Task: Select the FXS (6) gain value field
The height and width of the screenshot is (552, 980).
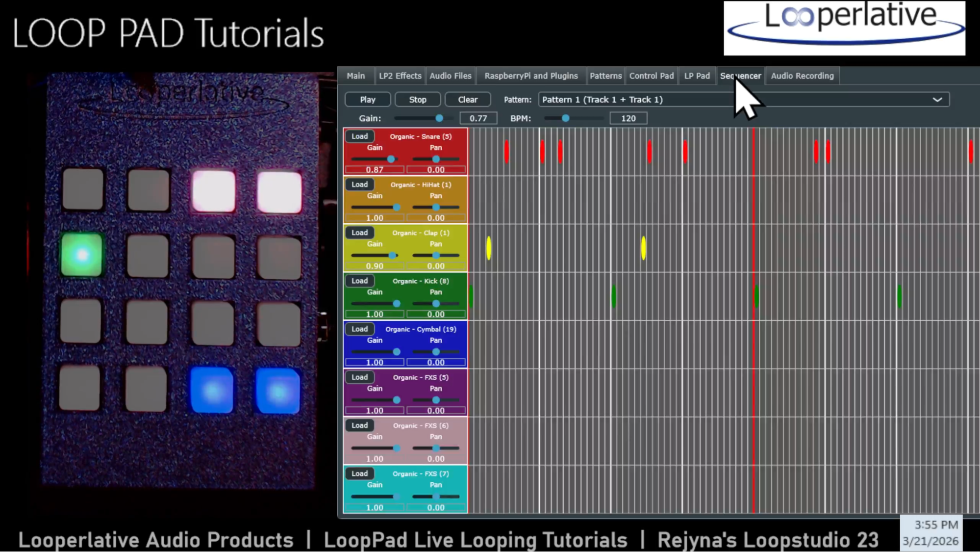Action: pyautogui.click(x=375, y=459)
